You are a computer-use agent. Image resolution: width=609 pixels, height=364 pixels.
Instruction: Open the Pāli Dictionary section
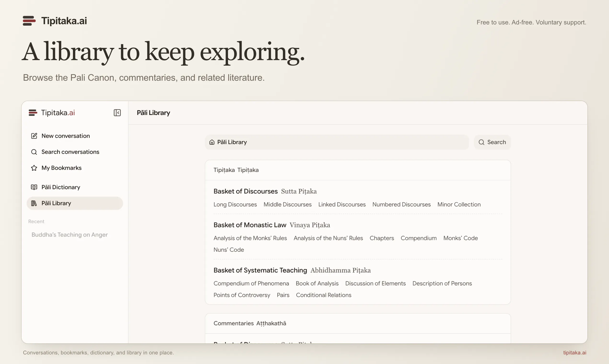(x=75, y=187)
